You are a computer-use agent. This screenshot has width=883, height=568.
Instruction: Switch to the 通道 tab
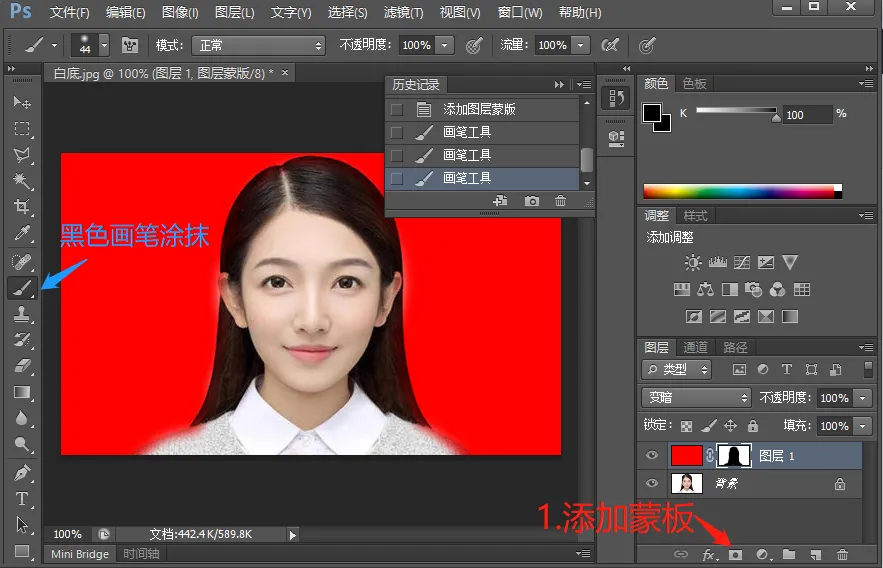[695, 347]
